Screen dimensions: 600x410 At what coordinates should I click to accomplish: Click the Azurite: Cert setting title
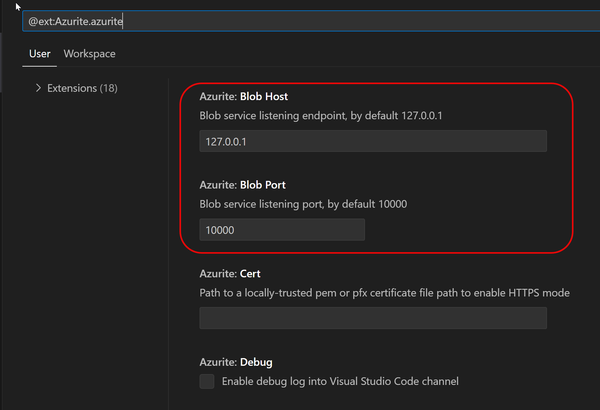[230, 273]
